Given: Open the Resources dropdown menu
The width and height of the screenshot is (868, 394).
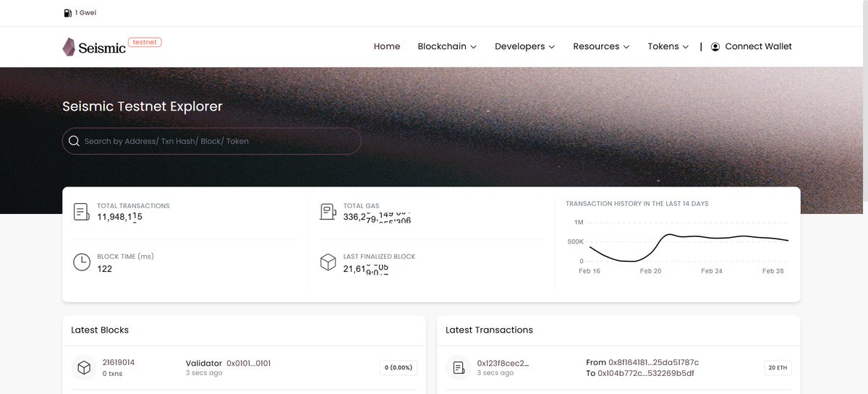Looking at the screenshot, I should (x=601, y=46).
